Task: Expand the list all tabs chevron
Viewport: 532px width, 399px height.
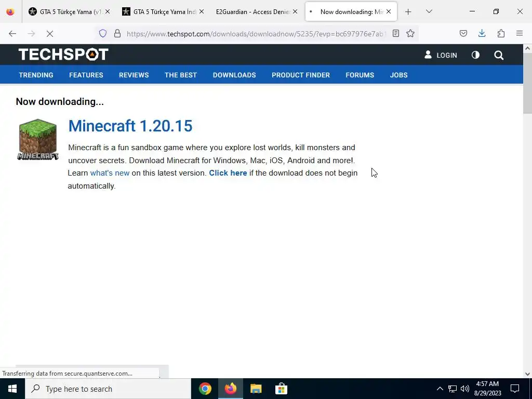Action: (x=429, y=11)
